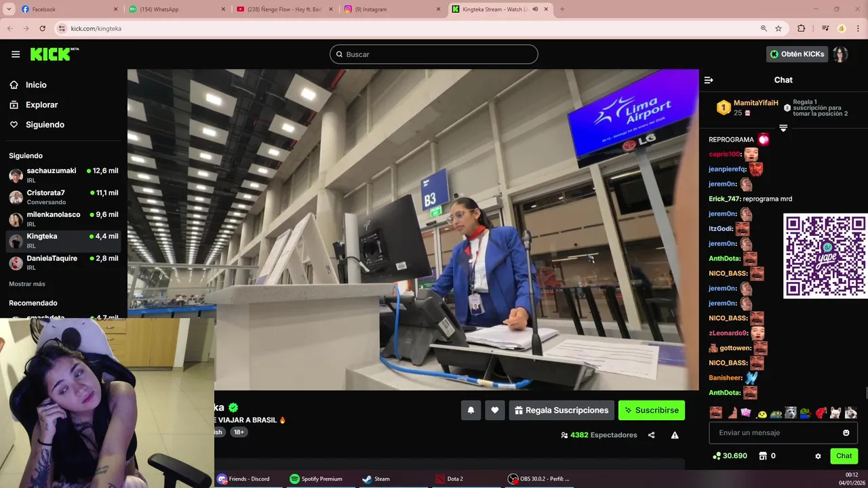This screenshot has height=488, width=868.
Task: Open sachauzumaki's channel
Action: (64, 175)
